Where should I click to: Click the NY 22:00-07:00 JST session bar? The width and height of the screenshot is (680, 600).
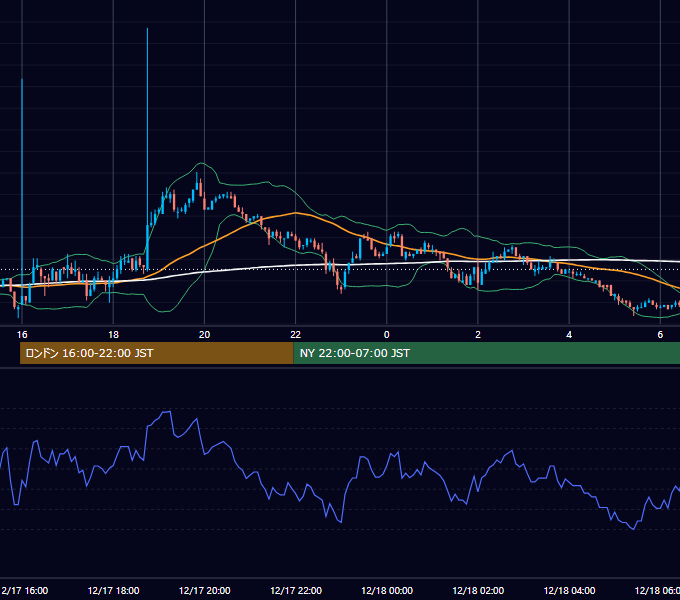pos(487,353)
